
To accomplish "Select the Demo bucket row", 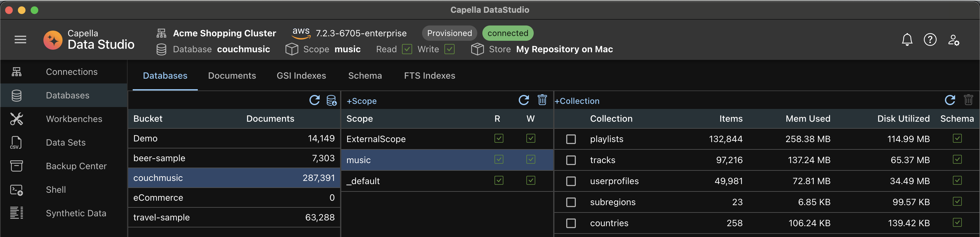I will point(234,138).
